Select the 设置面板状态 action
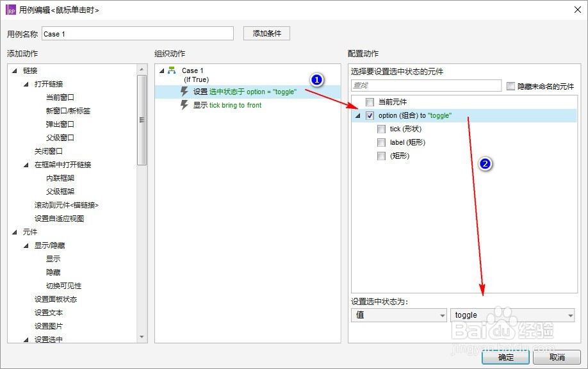The height and width of the screenshot is (369, 588). [56, 299]
